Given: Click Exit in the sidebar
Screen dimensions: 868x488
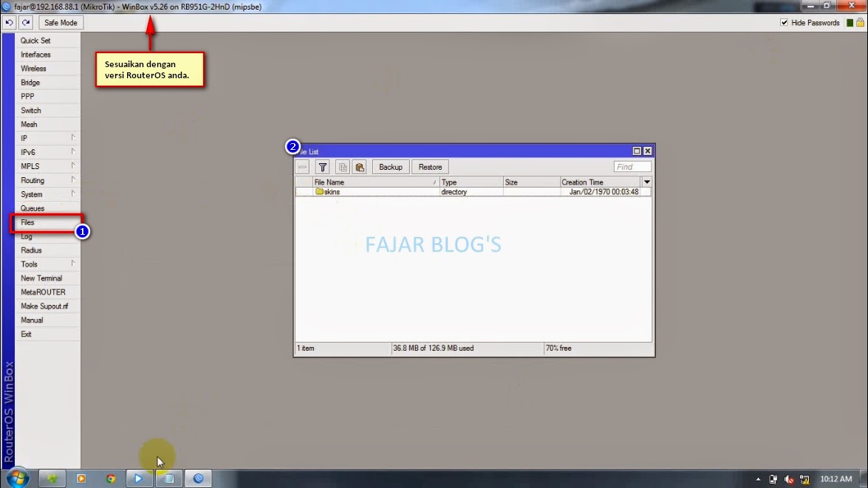Looking at the screenshot, I should tap(26, 334).
